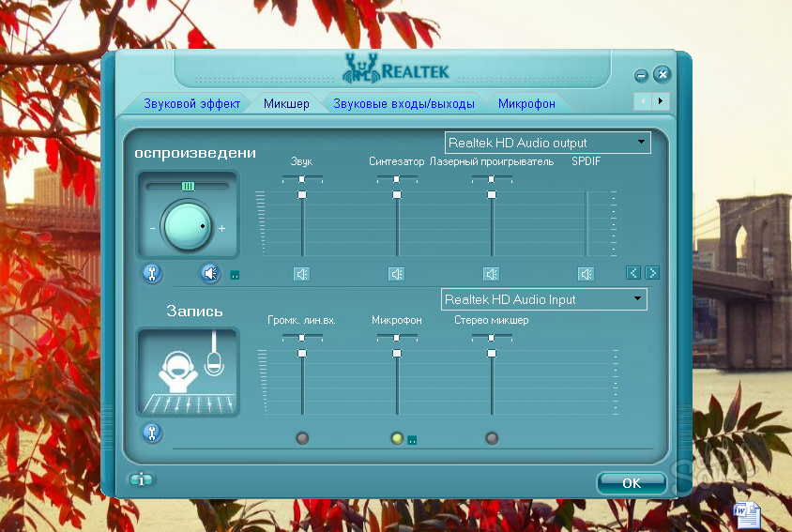Mute the SPDIF channel
792x532 pixels.
[x=586, y=274]
